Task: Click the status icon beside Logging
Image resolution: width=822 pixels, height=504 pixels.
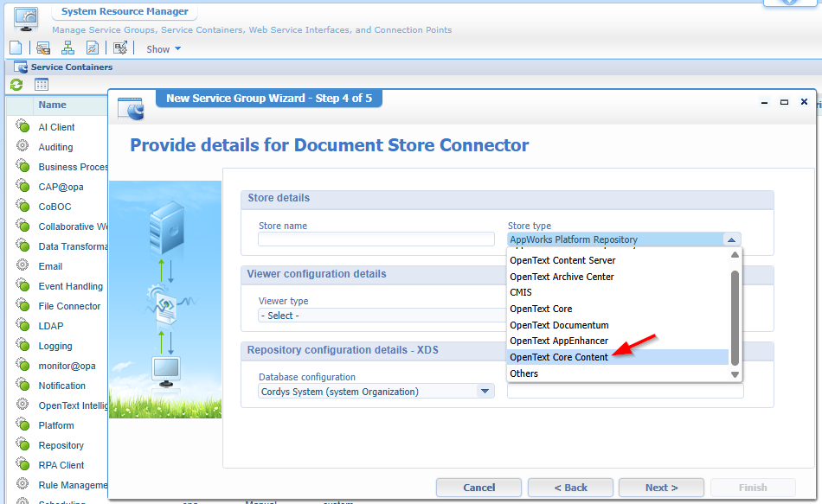Action: 22,345
